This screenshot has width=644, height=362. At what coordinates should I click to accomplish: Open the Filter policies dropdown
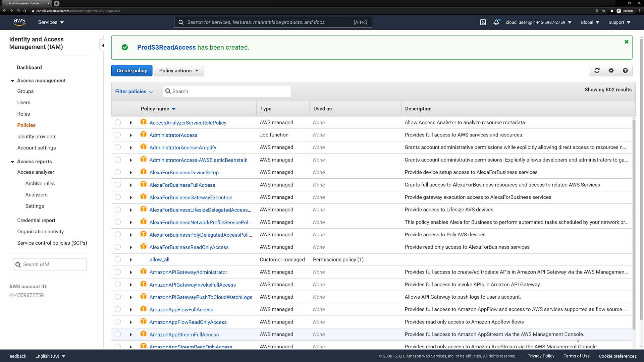click(133, 92)
